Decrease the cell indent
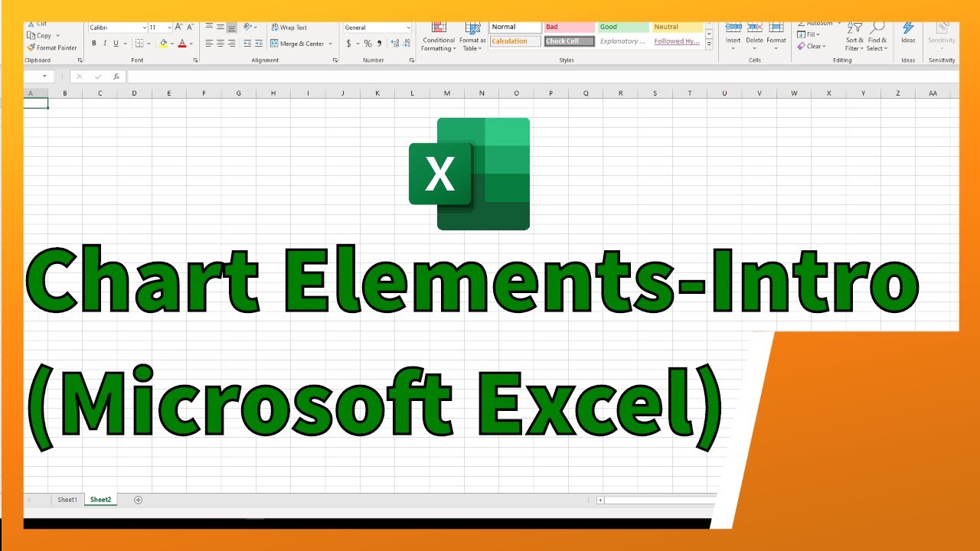Screen dimensions: 980x551 247,44
